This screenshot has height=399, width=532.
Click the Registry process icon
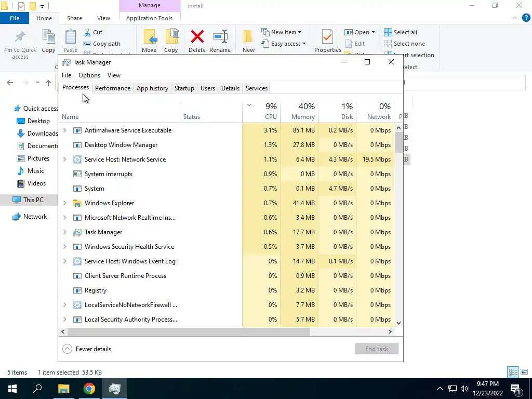[x=77, y=290]
